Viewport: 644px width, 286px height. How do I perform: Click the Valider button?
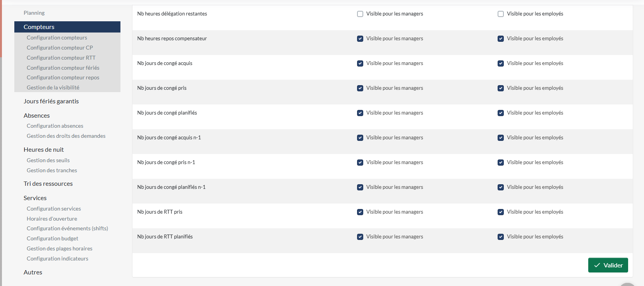click(x=608, y=265)
